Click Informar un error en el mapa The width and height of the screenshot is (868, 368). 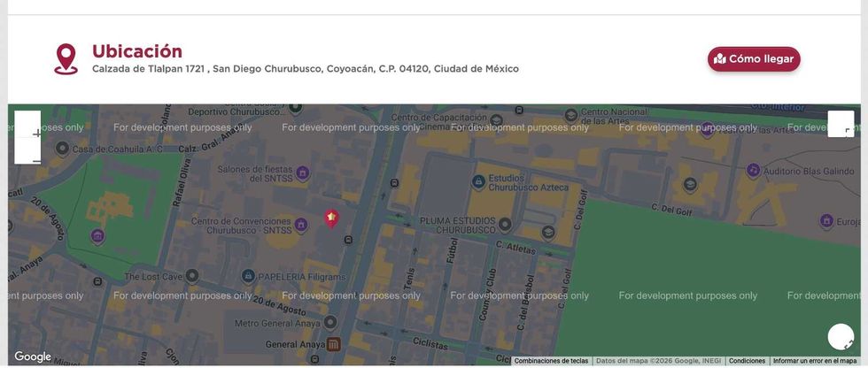pos(815,361)
